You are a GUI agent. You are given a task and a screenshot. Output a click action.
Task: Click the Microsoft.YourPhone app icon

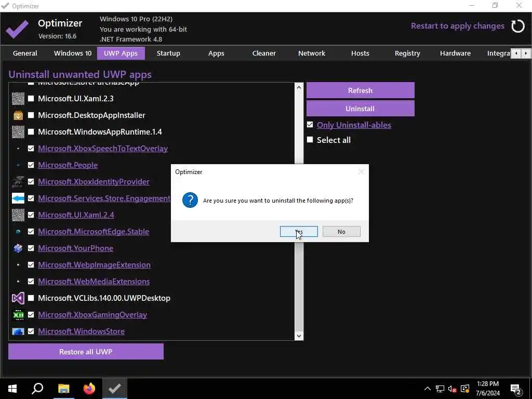point(18,248)
